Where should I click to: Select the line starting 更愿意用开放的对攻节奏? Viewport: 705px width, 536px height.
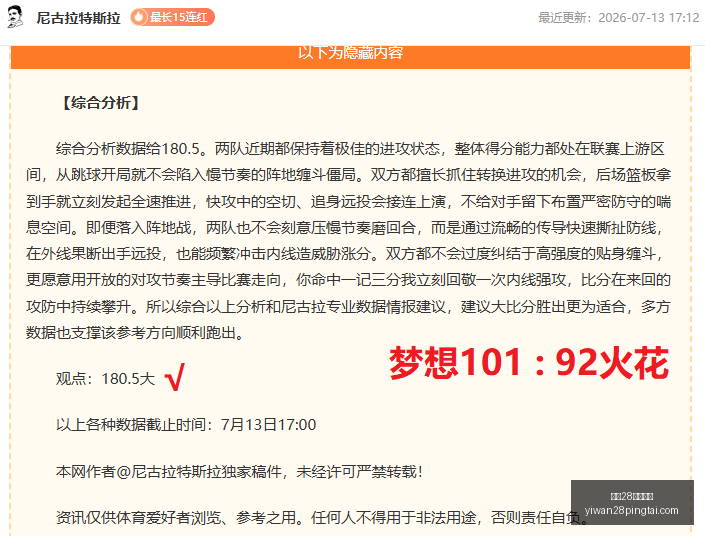point(348,280)
